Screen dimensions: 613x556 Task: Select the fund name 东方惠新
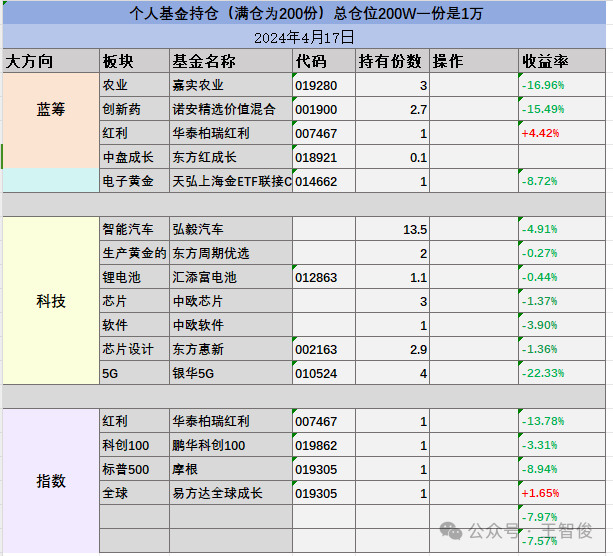[231, 349]
